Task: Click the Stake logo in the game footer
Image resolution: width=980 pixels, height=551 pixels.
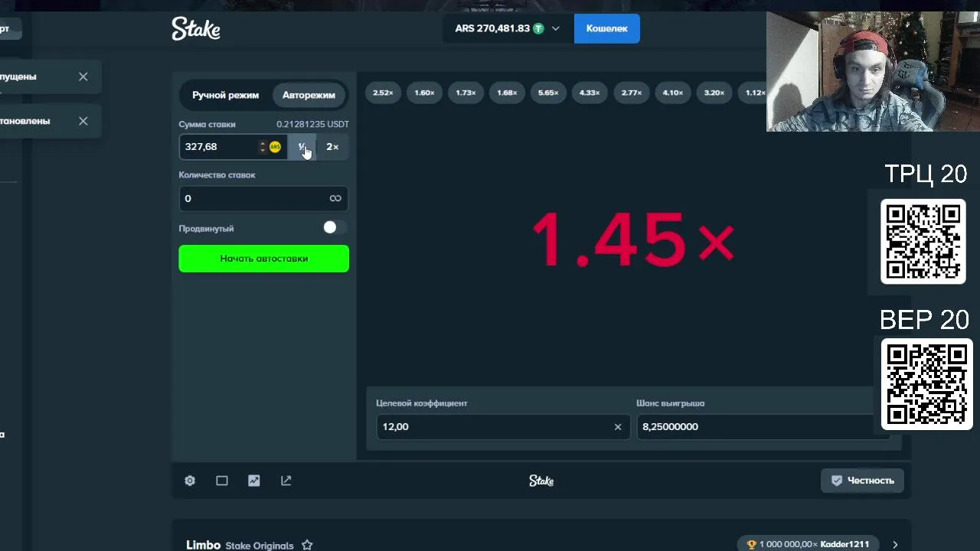Action: click(x=541, y=481)
